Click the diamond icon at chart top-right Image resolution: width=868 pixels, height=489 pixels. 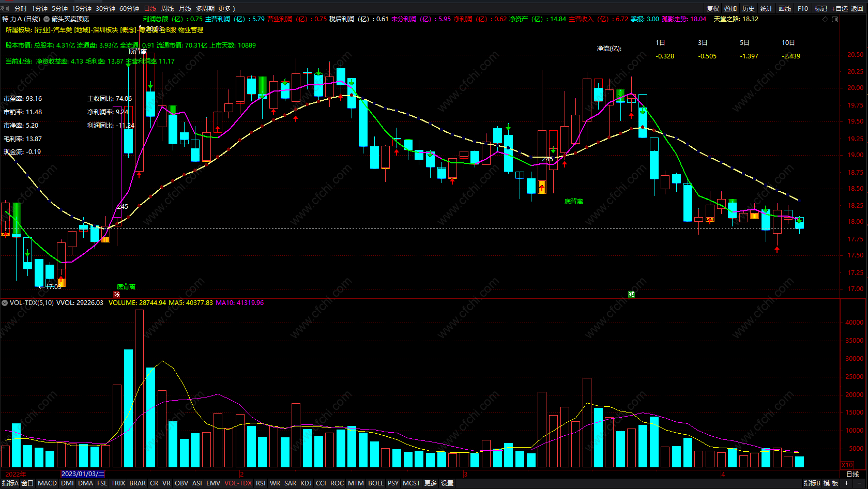825,19
